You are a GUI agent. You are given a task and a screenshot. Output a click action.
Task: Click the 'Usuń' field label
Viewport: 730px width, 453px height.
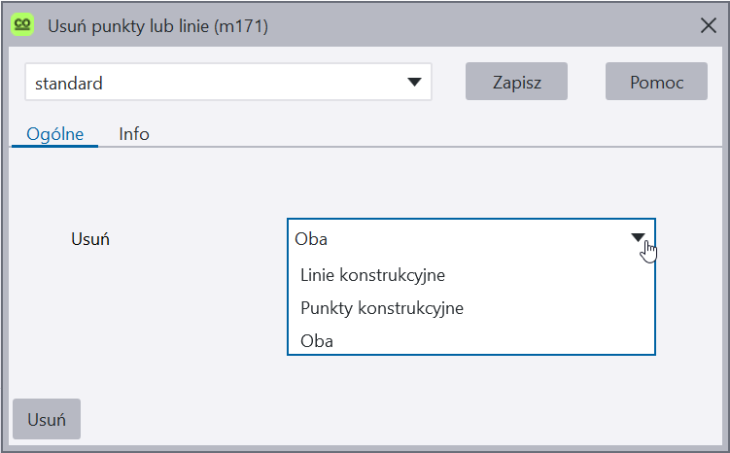click(x=90, y=239)
